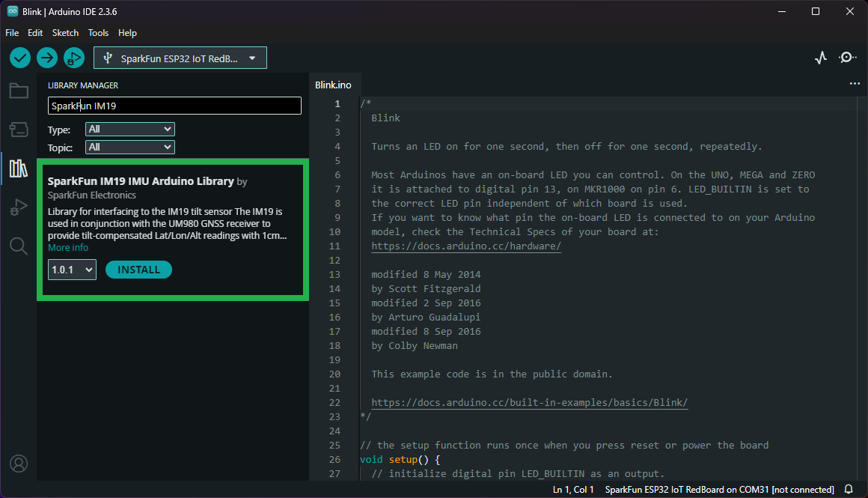
Task: Select the Library Manager sidebar icon
Action: [18, 168]
